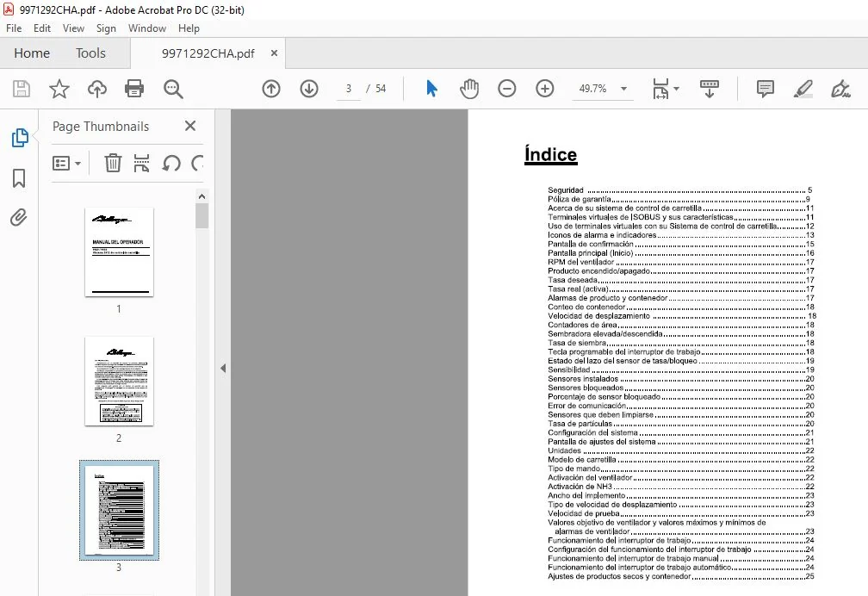This screenshot has height=596, width=868.
Task: Go to previous page arrow
Action: click(271, 89)
